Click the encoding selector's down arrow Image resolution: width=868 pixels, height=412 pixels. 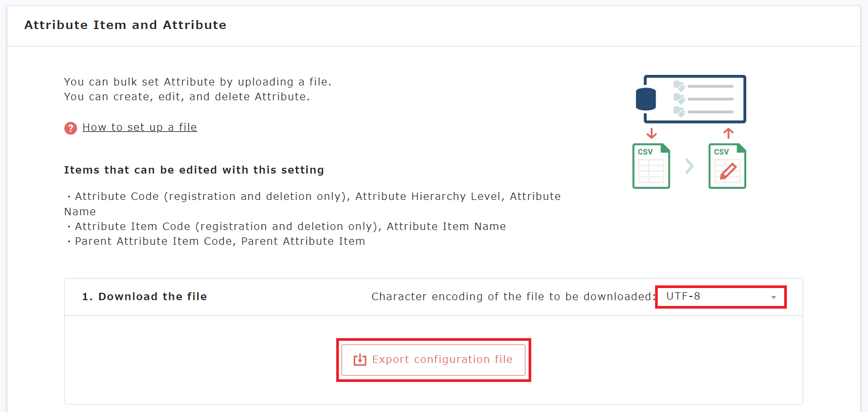tap(773, 298)
